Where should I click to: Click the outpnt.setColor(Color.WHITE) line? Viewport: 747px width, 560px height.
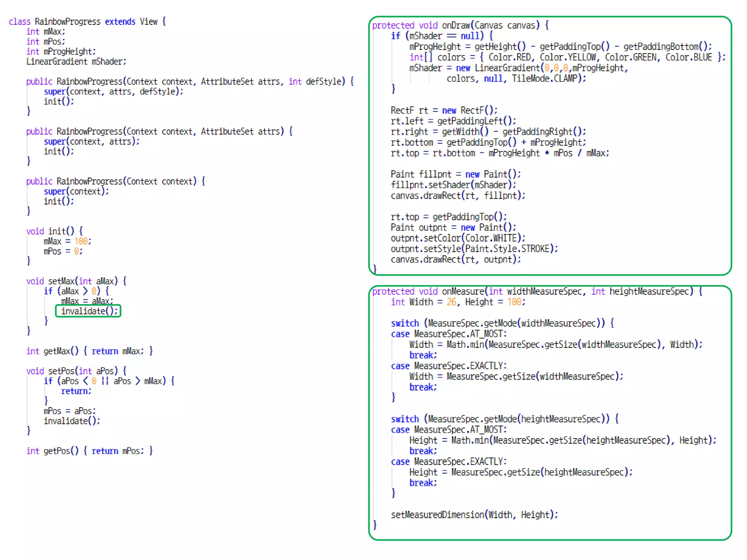458,238
